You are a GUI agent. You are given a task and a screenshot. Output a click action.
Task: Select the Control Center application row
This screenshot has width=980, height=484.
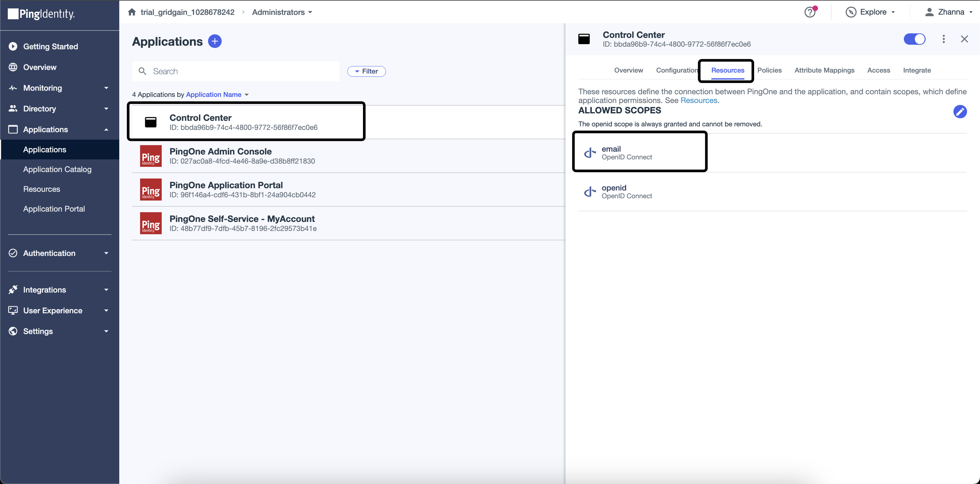[348, 122]
